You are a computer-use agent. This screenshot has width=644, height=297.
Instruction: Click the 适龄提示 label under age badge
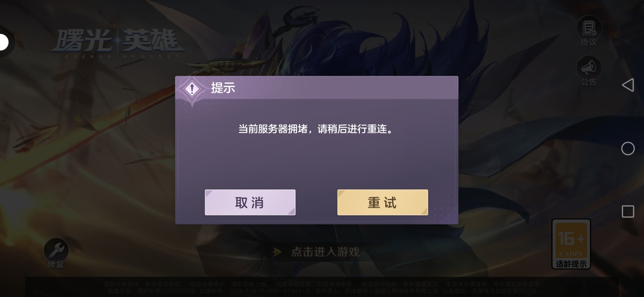coord(571,264)
